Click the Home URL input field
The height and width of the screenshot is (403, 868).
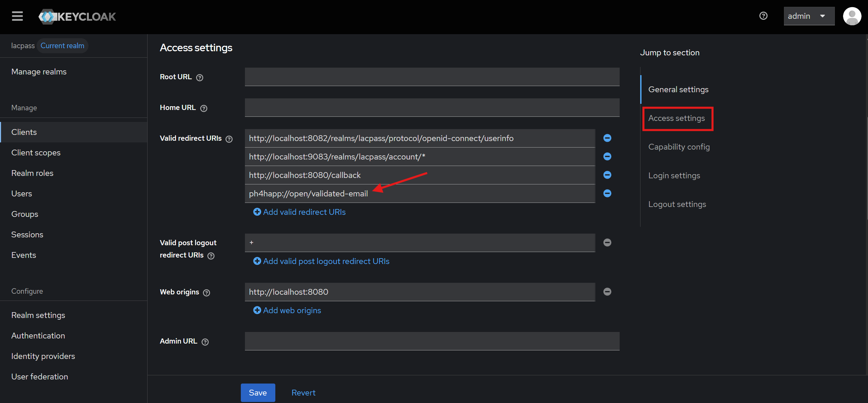click(x=432, y=108)
